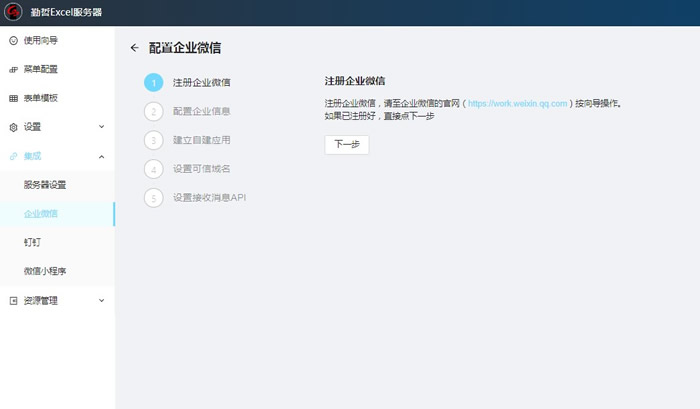Click the 使用向导 sidebar icon
Image resolution: width=700 pixels, height=409 pixels.
13,41
